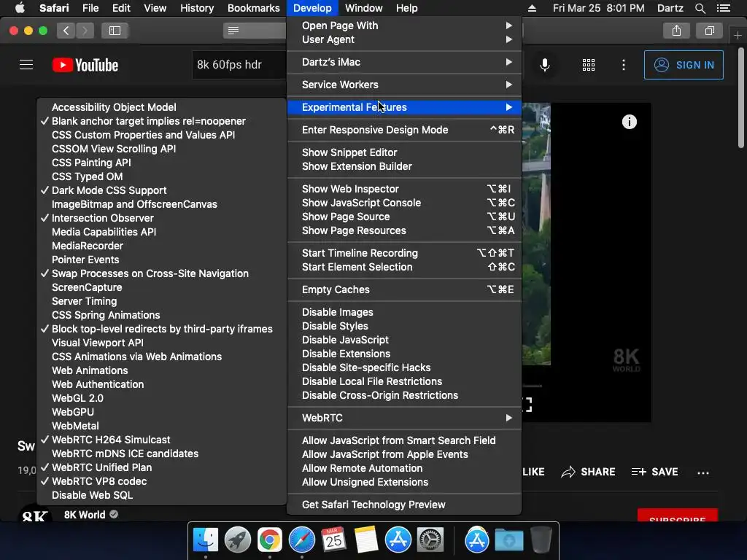Open Trash in the Dock
This screenshot has height=560, width=747.
(x=541, y=540)
